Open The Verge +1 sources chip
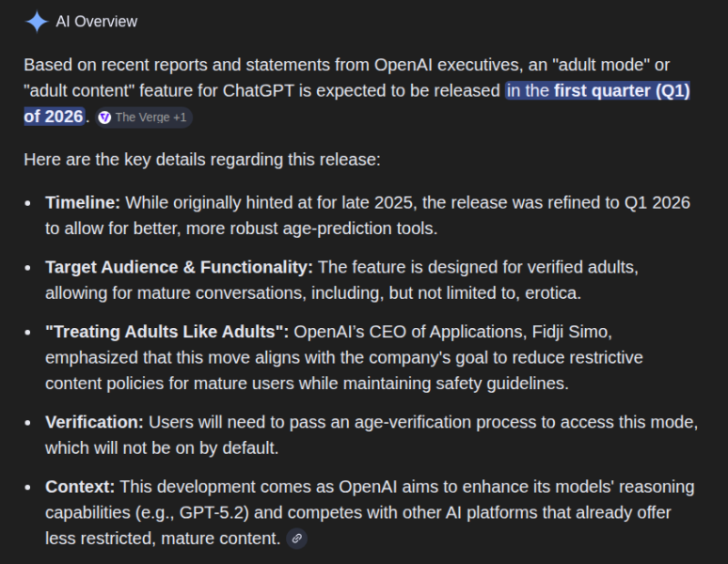728x564 pixels. 144,117
